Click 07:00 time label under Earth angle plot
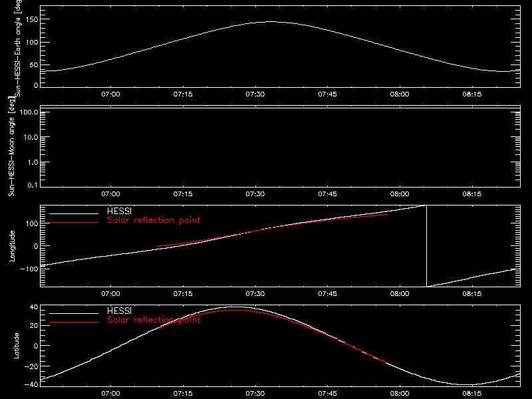532x399 pixels. [110, 94]
